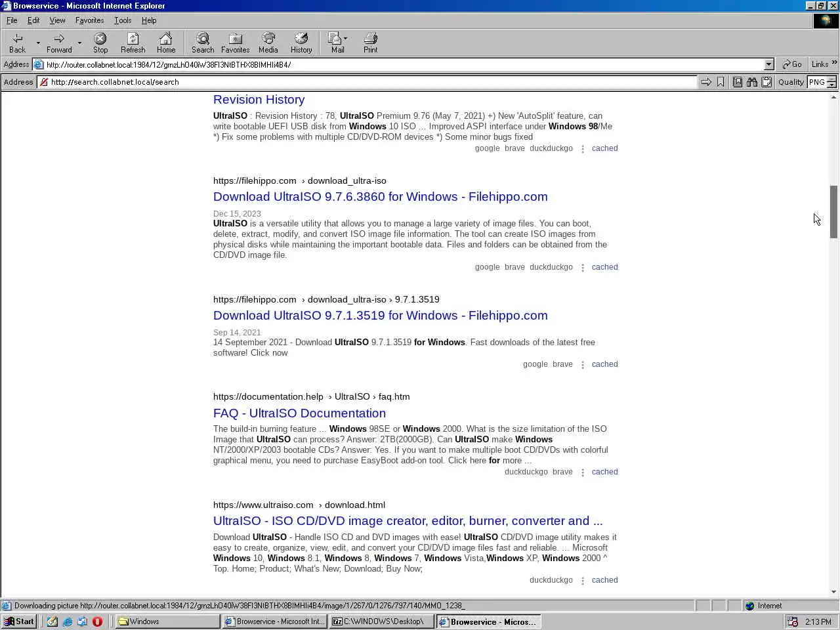
Task: Switch to Windows folder taskbar button
Action: 168,621
